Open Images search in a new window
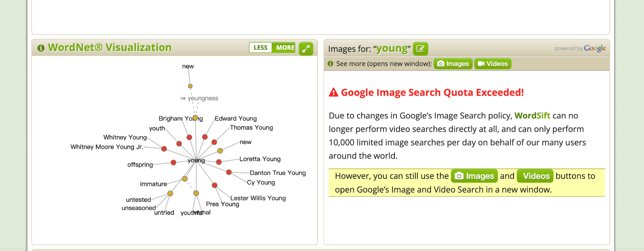 pos(453,64)
